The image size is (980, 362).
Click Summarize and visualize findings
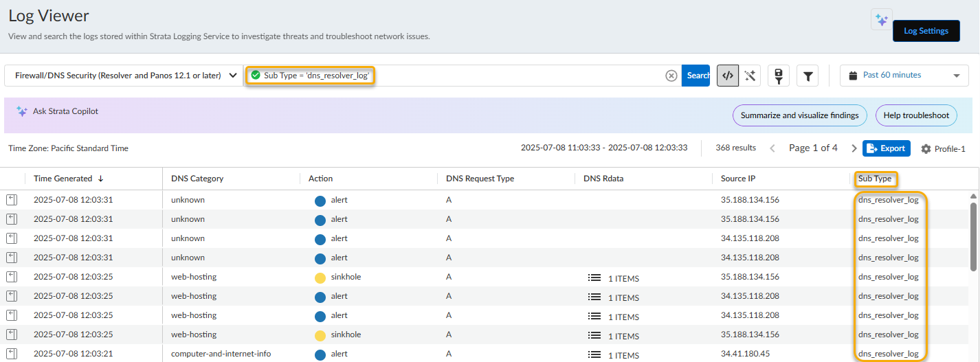(799, 115)
